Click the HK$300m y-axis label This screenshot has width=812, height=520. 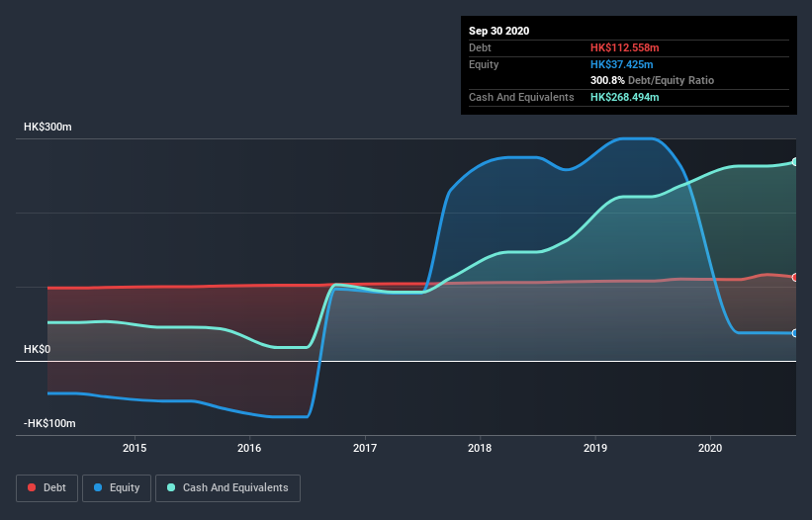click(x=47, y=127)
